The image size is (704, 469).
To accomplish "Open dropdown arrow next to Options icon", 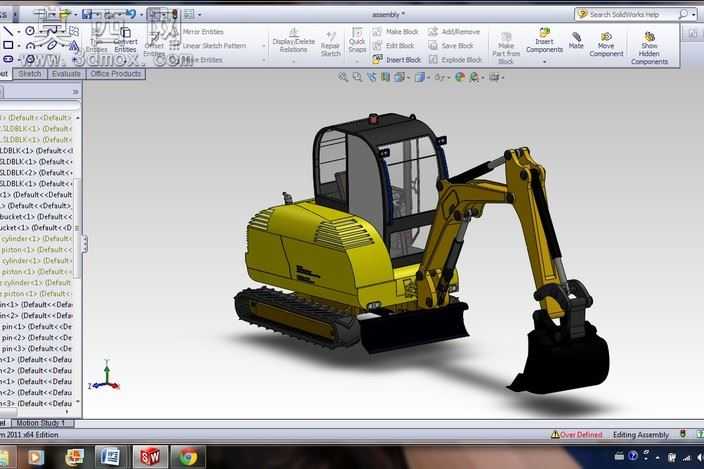I will 199,15.
